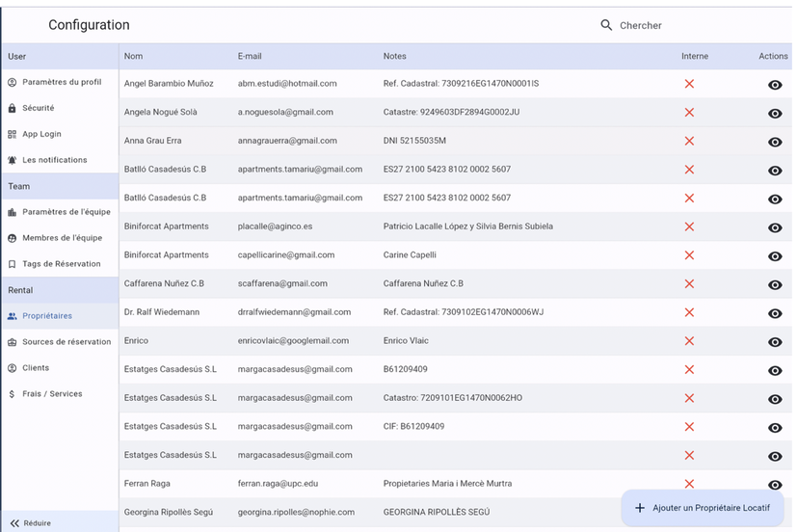Open Les notifications settings

(60, 160)
